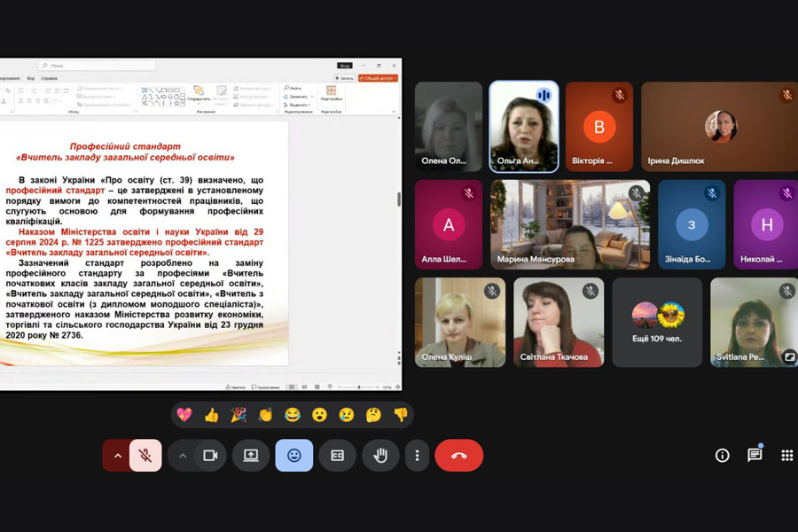This screenshot has width=798, height=532.
Task: Fit slide to window icon
Action: (398, 387)
